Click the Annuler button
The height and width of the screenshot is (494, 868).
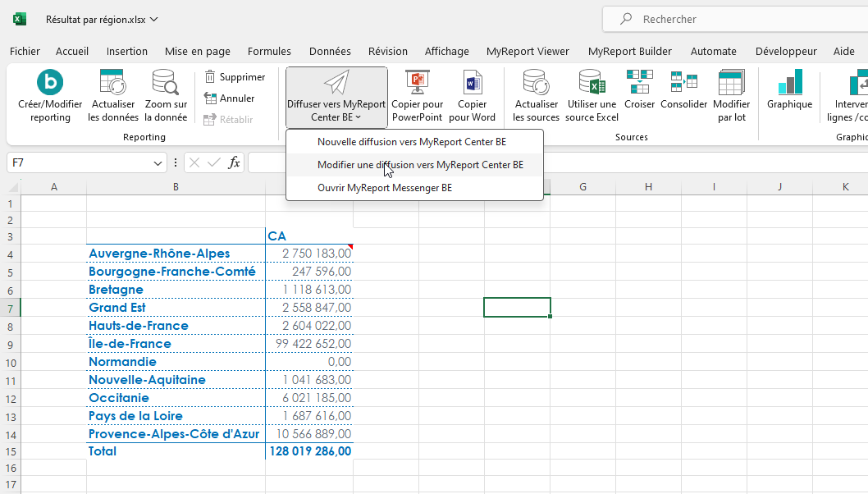229,98
